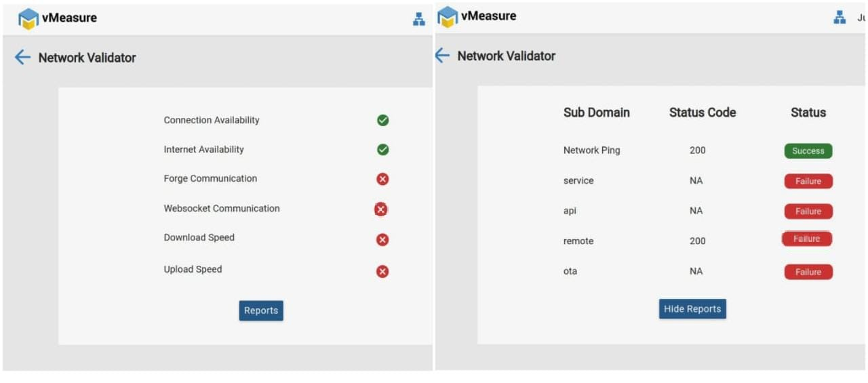Go back using left panel's back arrow
Screen dimensions: 868x383
(x=22, y=58)
